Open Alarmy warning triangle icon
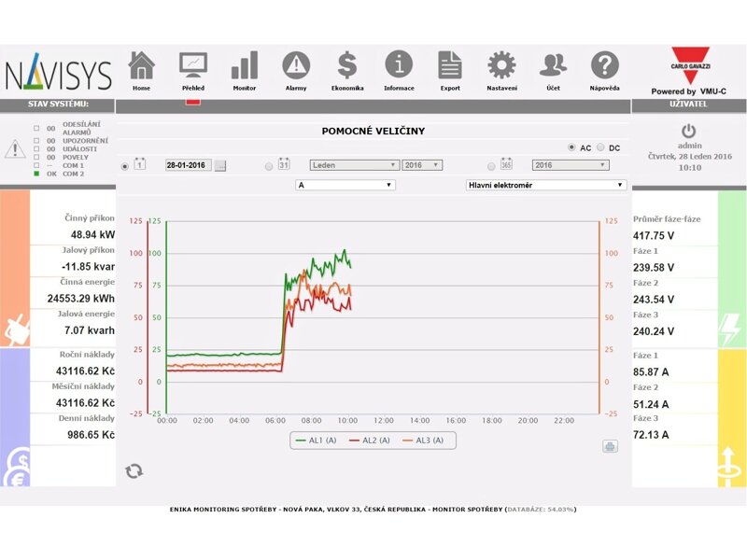Viewport: 747px width, 560px height. (x=296, y=65)
